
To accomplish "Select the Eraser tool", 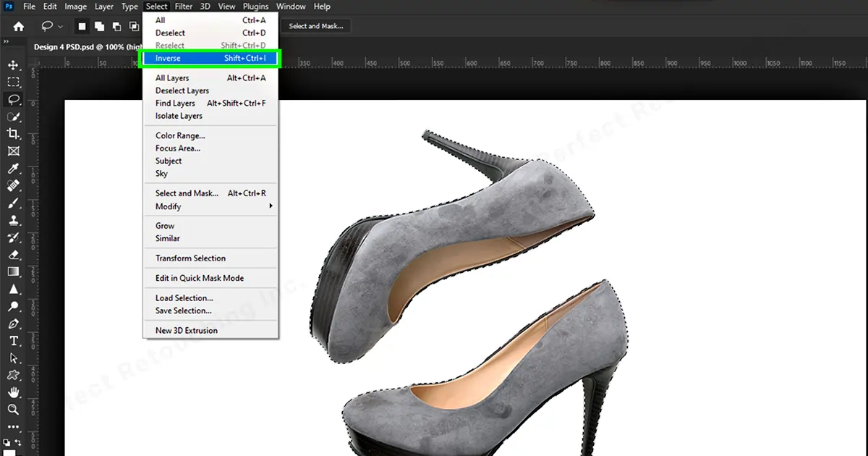I will point(13,255).
